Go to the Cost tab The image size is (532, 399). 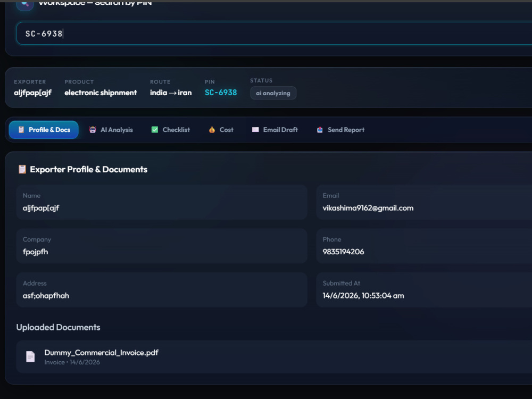coord(221,130)
